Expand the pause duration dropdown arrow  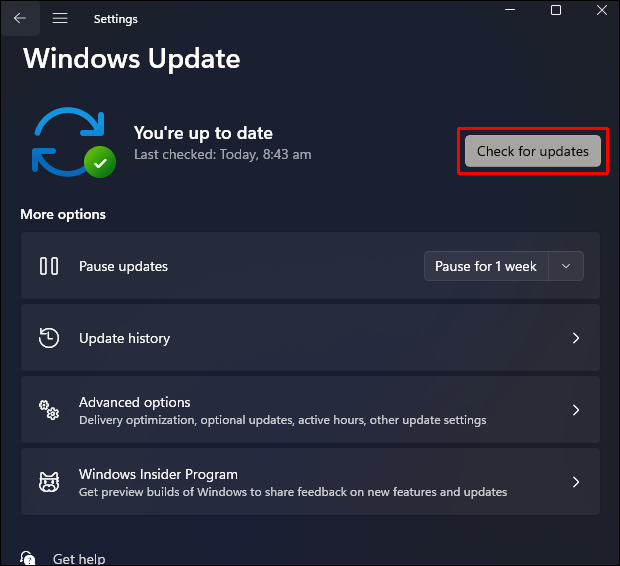pyautogui.click(x=566, y=266)
